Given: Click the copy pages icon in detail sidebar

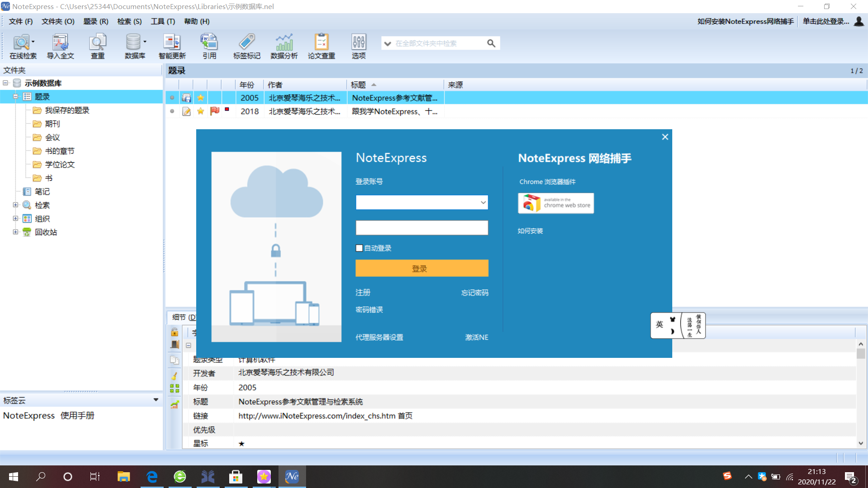Looking at the screenshot, I should (x=175, y=360).
